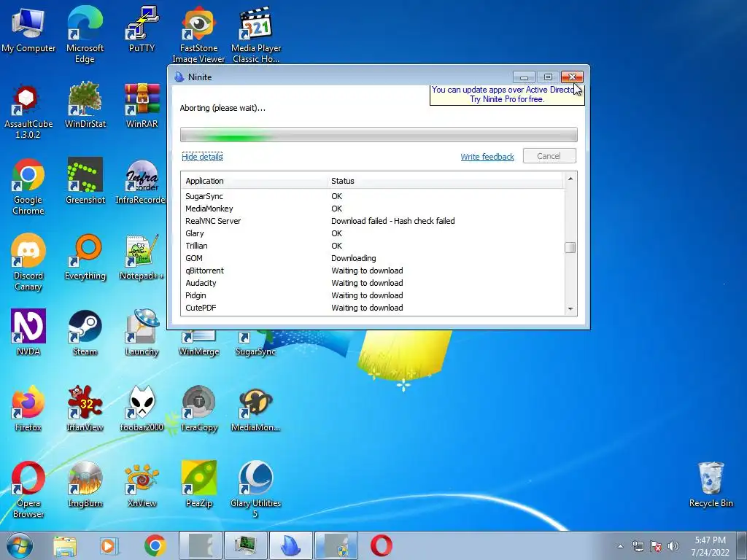The image size is (747, 560).
Task: Select the Opera Browser desktop icon
Action: (28, 489)
